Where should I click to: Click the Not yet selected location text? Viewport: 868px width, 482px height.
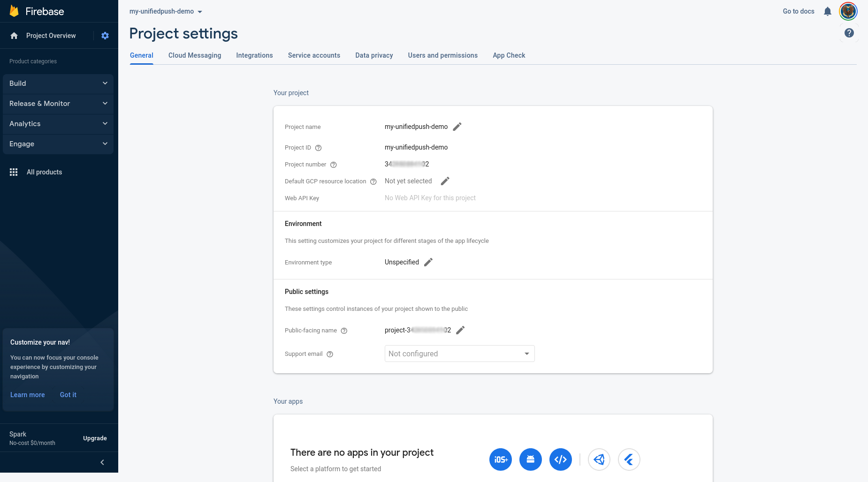tap(408, 181)
